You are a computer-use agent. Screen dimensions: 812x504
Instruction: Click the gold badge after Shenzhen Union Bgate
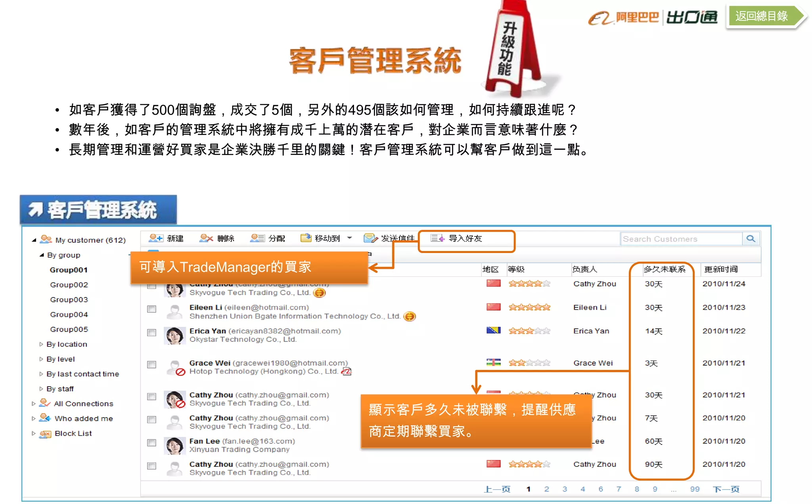410,316
